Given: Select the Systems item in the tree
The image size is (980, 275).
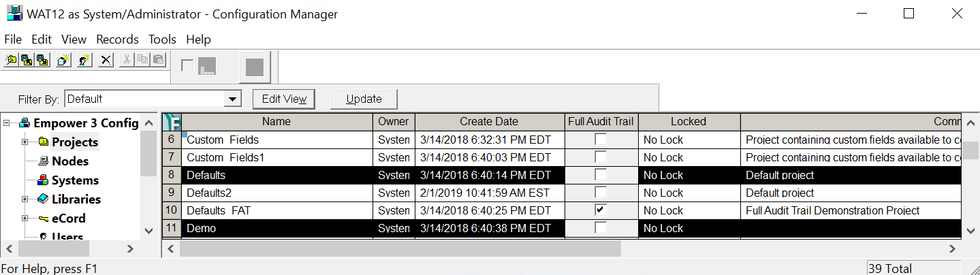Looking at the screenshot, I should (x=75, y=180).
